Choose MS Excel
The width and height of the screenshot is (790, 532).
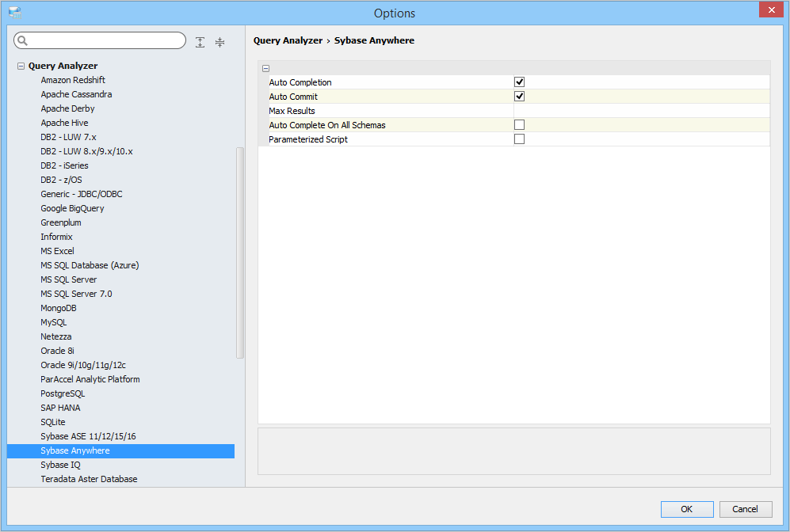pyautogui.click(x=57, y=251)
